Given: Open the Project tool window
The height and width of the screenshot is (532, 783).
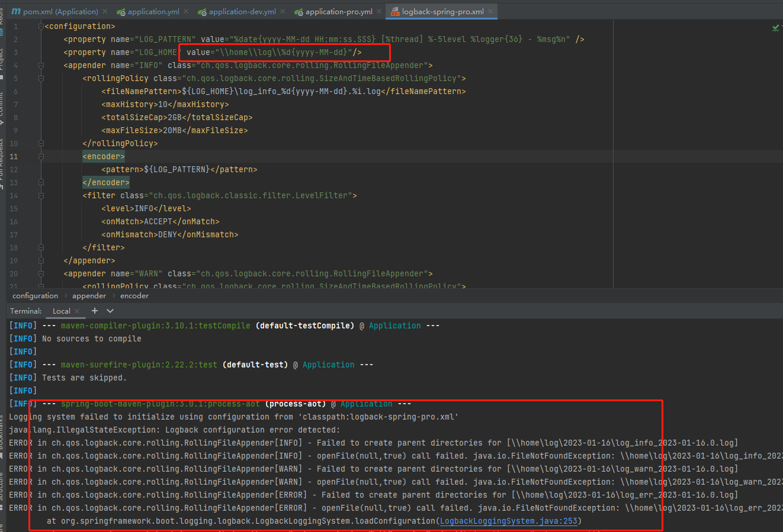Looking at the screenshot, I should coord(2,59).
